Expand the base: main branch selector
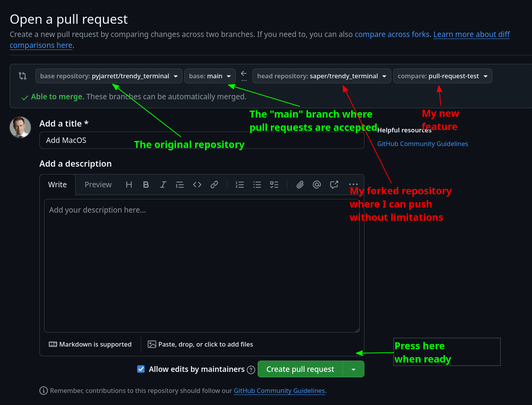532x405 pixels. pyautogui.click(x=210, y=76)
